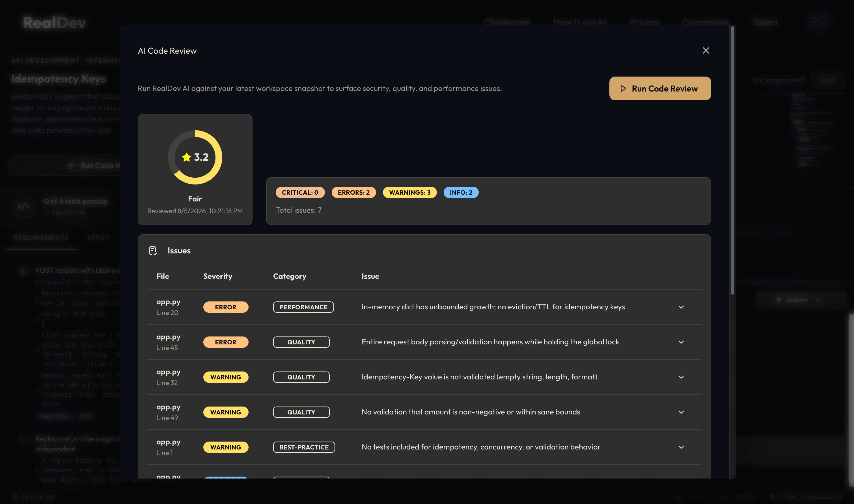Open Challenges in the background nav bar
Viewport: 854px width, 504px height.
tap(507, 22)
